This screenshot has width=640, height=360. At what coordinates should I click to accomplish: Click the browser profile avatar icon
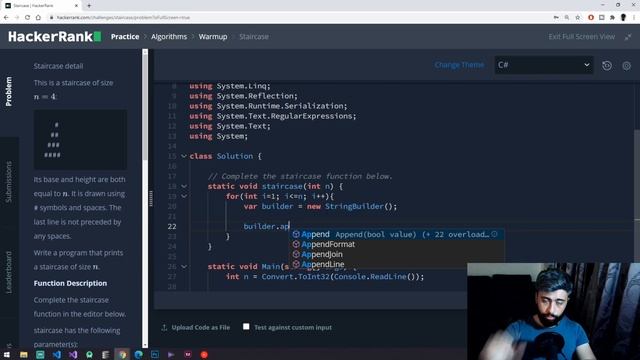tap(623, 18)
